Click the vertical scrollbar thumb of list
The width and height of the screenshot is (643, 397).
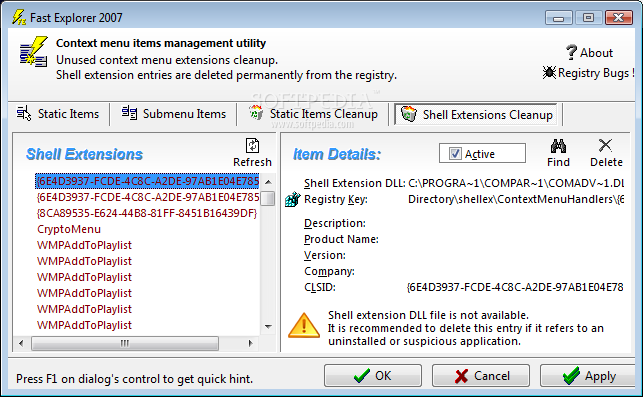point(268,198)
